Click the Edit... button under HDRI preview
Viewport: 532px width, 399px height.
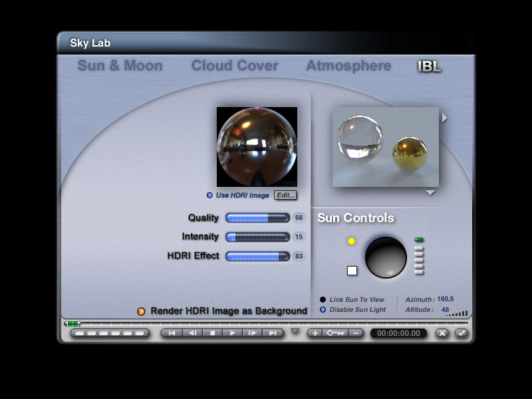click(x=285, y=195)
